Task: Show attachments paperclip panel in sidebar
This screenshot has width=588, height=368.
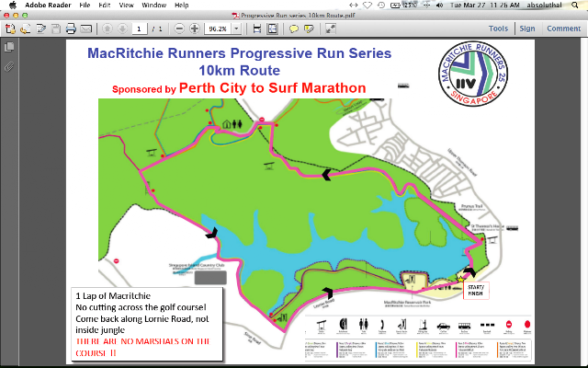Action: (9, 67)
